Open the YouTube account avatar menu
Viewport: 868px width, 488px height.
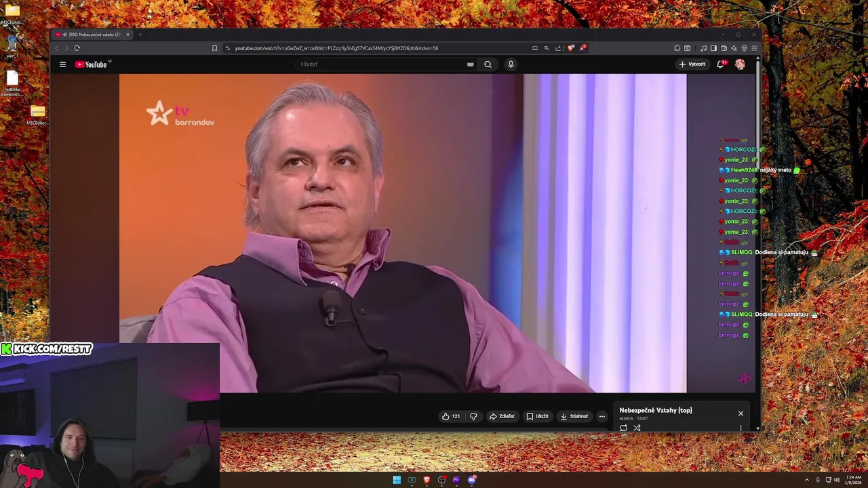(x=740, y=64)
